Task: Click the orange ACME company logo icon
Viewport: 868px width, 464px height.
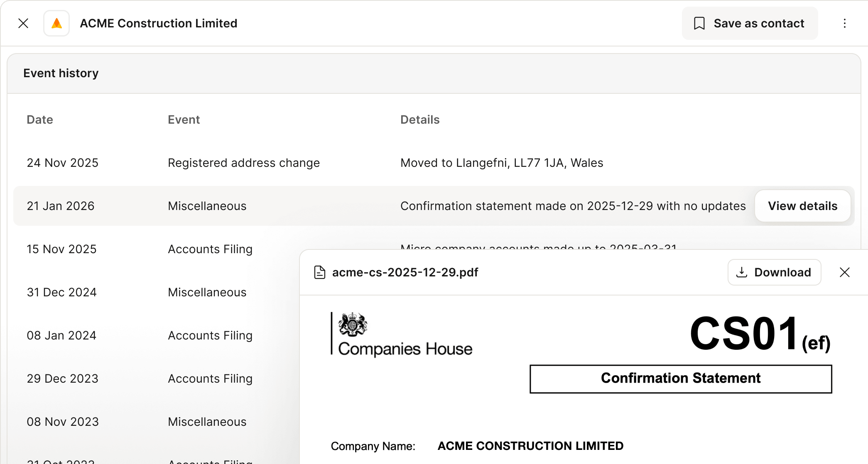Action: click(56, 23)
